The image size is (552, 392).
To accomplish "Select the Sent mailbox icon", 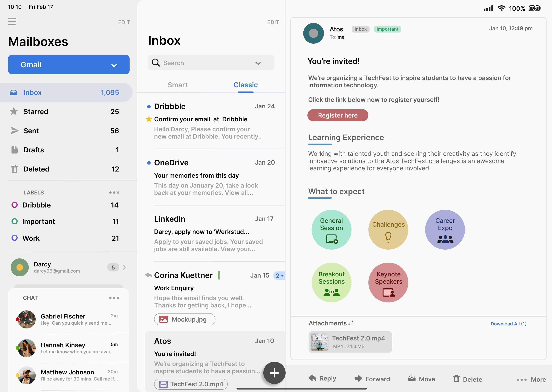I will tap(14, 131).
